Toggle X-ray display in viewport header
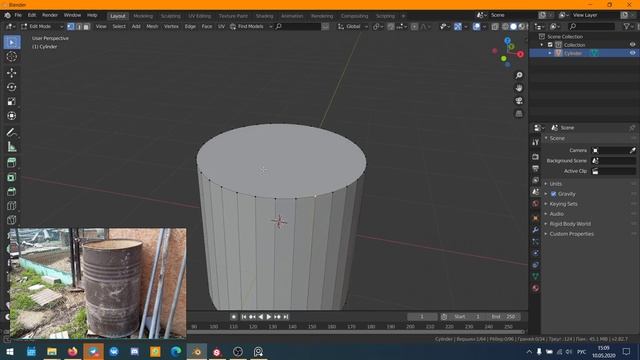The height and width of the screenshot is (360, 640). pos(495,27)
